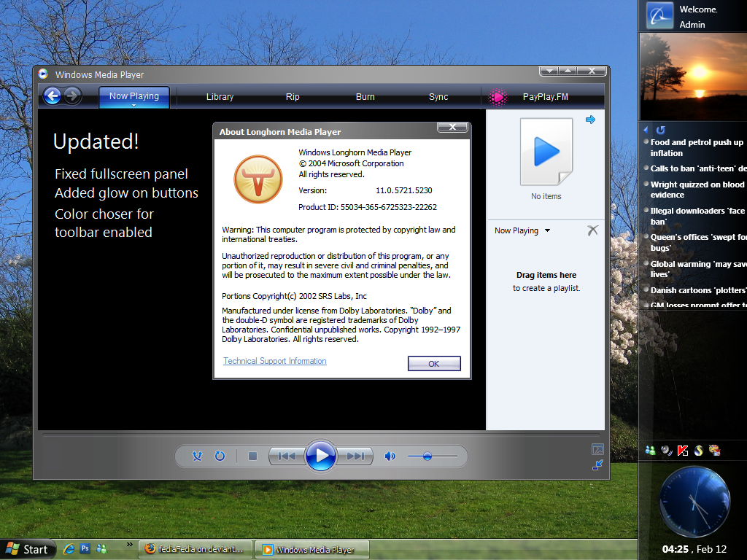Open headline 'Global warming may save lives'
The image size is (747, 560).
[698, 269]
